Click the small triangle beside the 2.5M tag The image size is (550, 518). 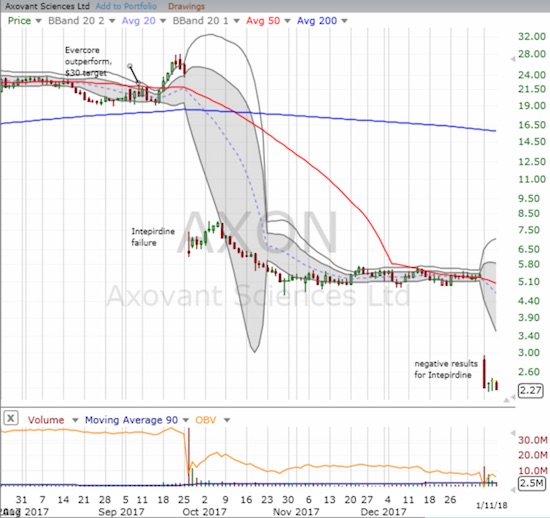[x=513, y=489]
